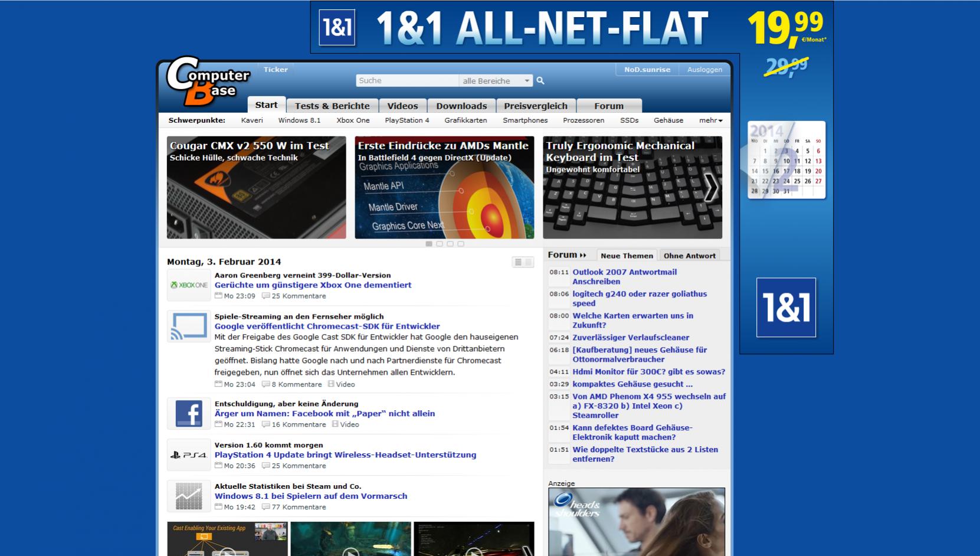
Task: Open the Xbox One article thumbnail icon
Action: 189,285
